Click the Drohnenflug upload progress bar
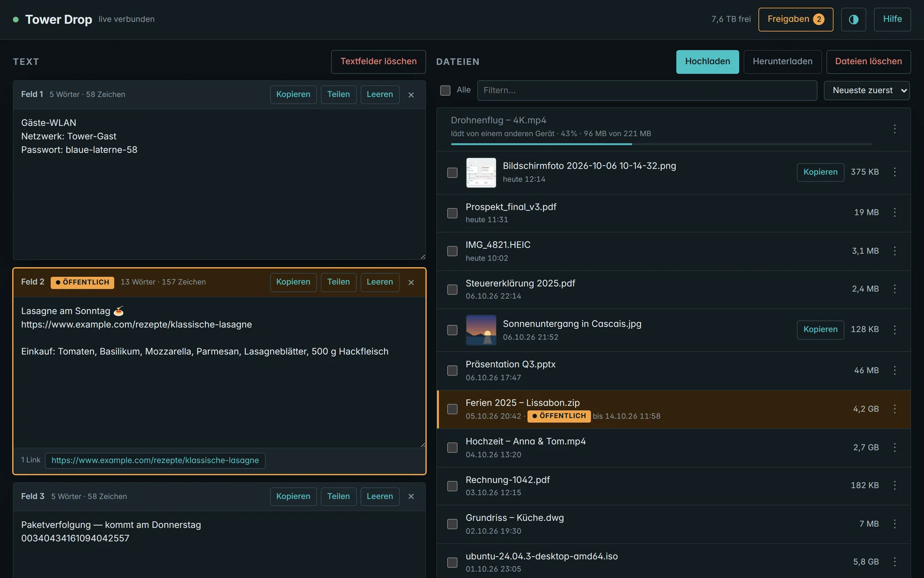Screen dimensions: 924x578 click(662, 144)
